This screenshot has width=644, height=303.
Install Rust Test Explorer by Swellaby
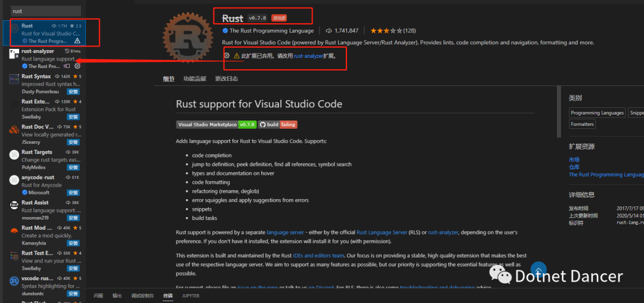(73, 268)
